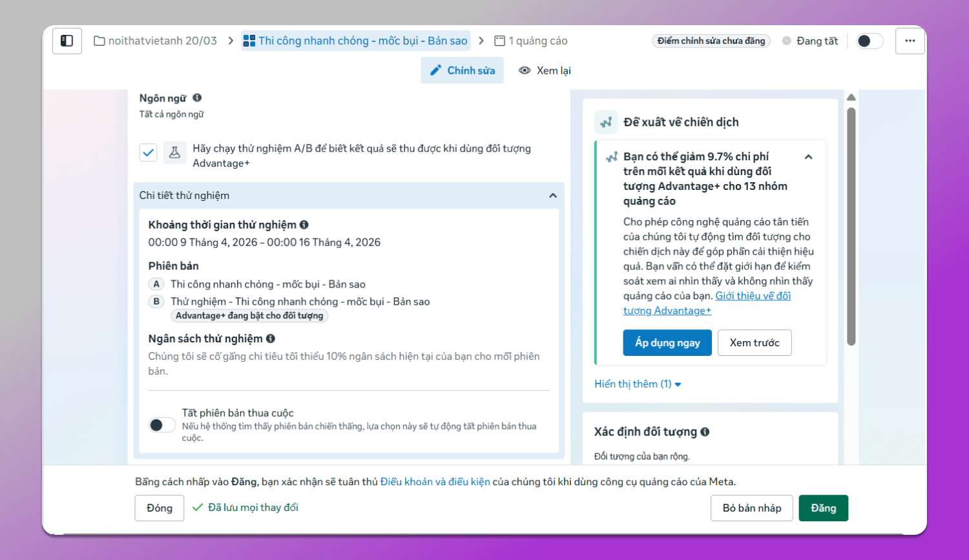Open the Xem lại tab

tap(545, 70)
